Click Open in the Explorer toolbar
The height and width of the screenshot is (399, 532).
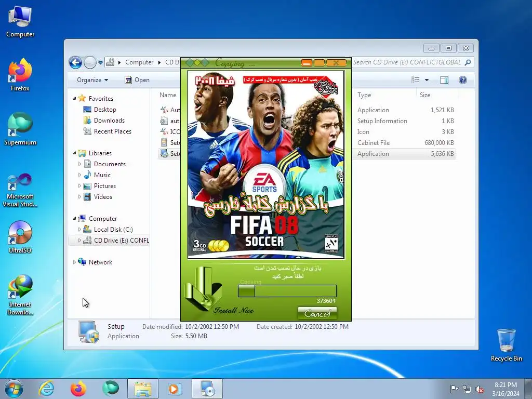pos(137,80)
